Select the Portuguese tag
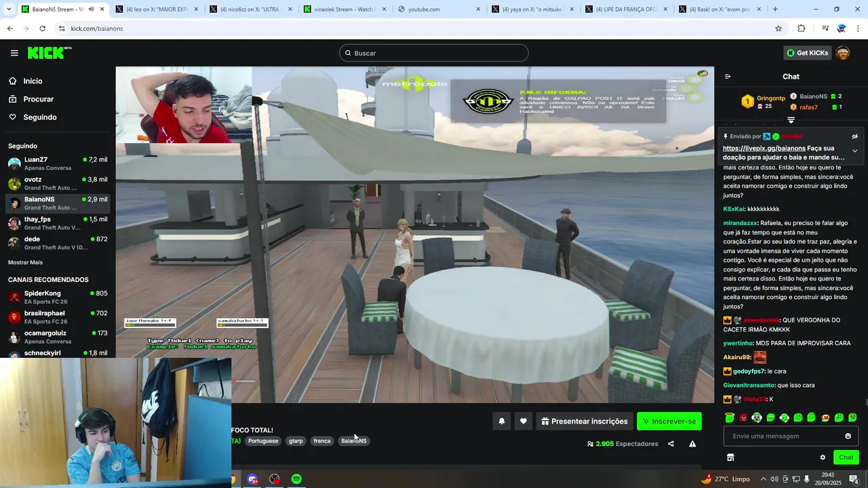The image size is (868, 488). tap(263, 441)
